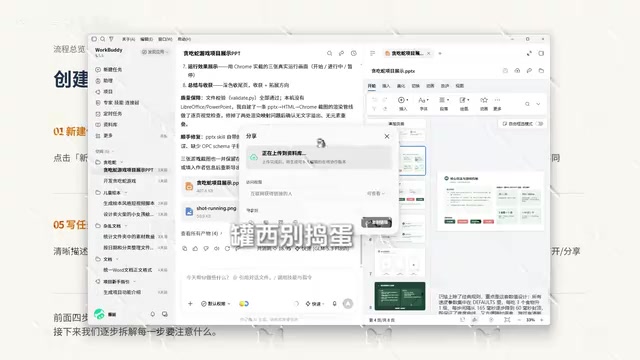Open the 段落 dropdown in the pptx toolbar
Viewport: 640px width, 360px height.
(444, 104)
